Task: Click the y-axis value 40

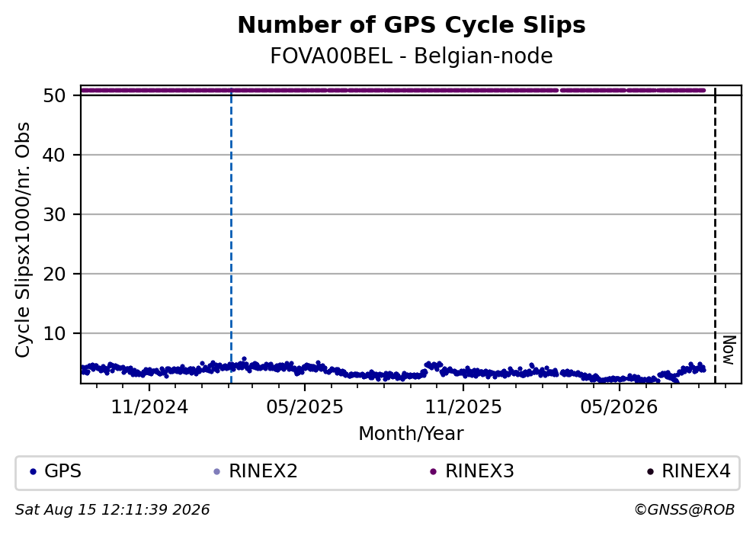Action: click(x=54, y=155)
